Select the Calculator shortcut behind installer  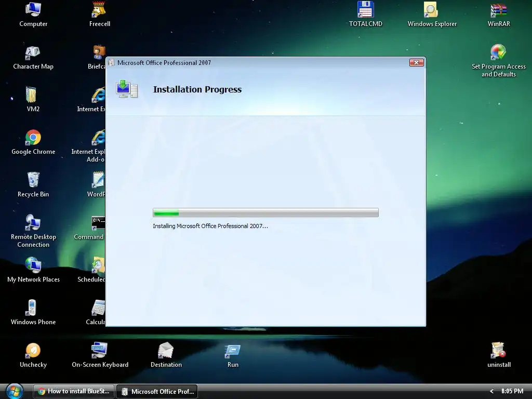96,313
